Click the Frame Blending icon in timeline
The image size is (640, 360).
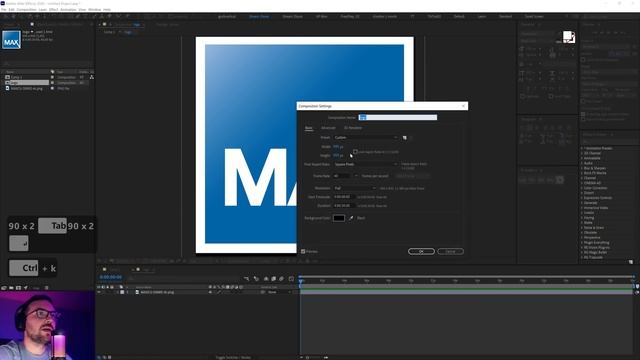tap(273, 279)
